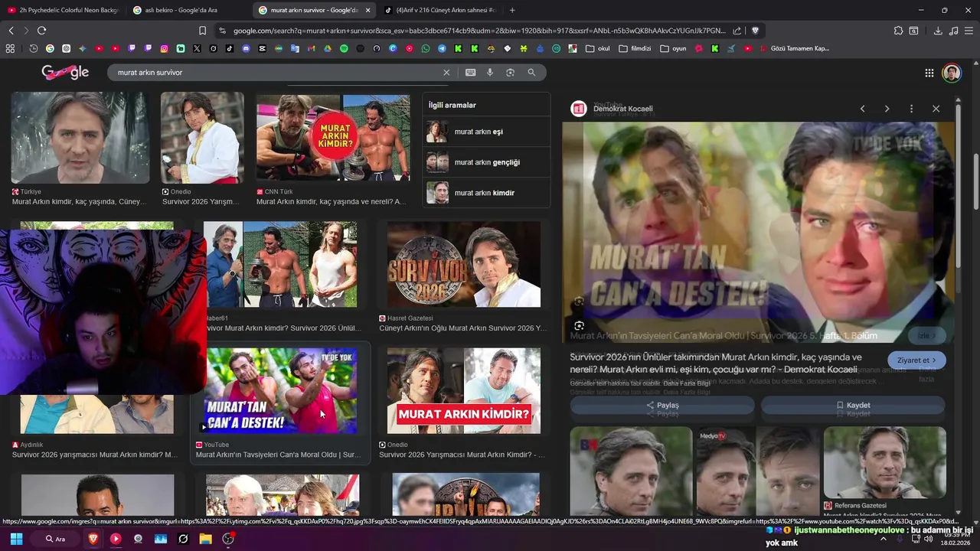Click the 'Paylaş' share button
This screenshot has width=980, height=551.
click(662, 405)
